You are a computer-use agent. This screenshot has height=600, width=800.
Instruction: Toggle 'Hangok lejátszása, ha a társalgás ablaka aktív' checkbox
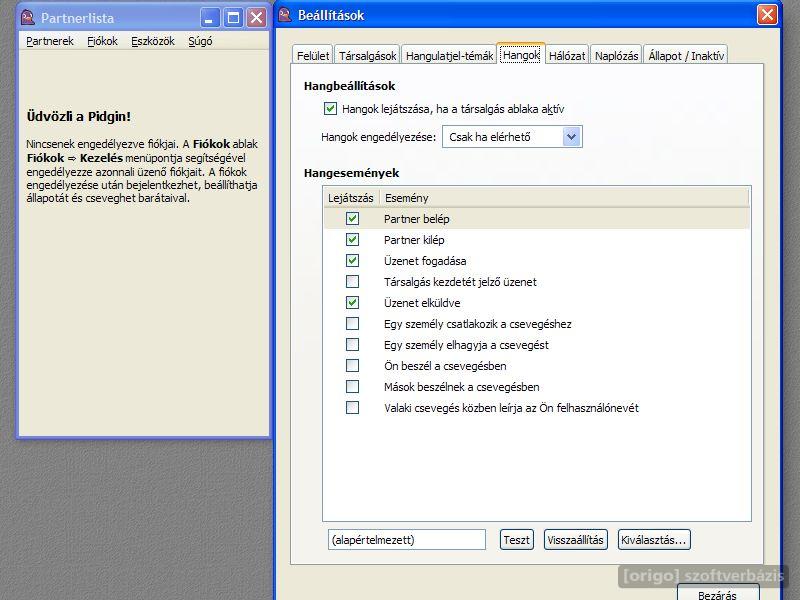(330, 108)
